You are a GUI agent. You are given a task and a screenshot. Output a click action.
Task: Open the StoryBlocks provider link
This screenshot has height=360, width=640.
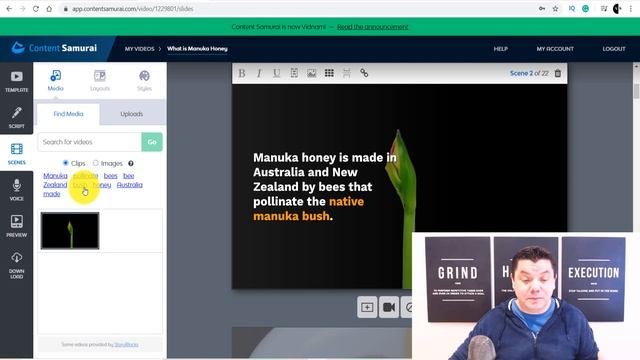click(x=126, y=344)
